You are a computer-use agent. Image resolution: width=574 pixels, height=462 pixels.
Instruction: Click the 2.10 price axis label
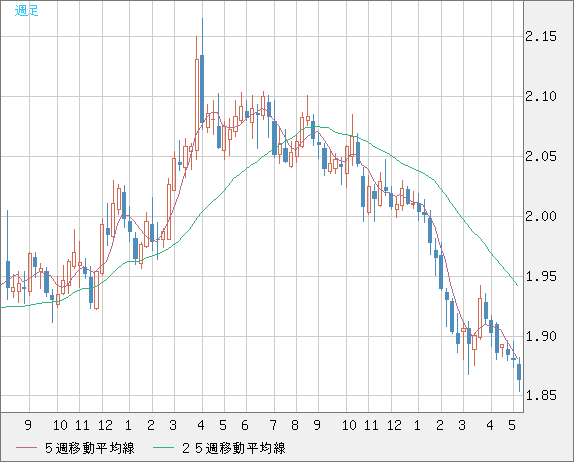(x=541, y=97)
